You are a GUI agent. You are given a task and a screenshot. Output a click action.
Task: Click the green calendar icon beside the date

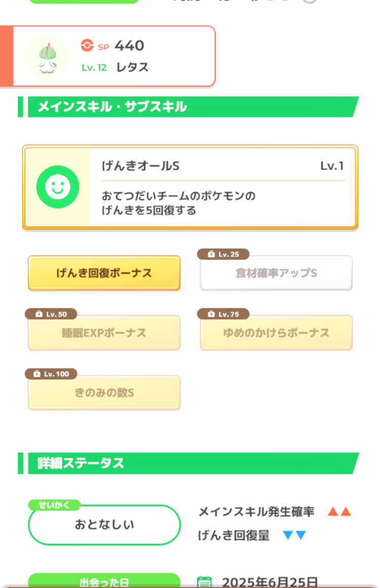point(204,582)
